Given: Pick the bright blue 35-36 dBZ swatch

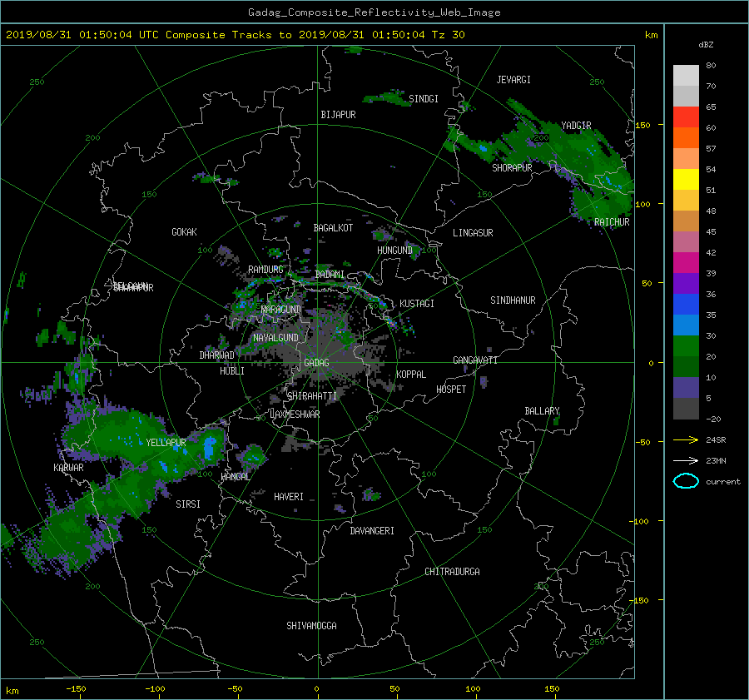Looking at the screenshot, I should (686, 304).
